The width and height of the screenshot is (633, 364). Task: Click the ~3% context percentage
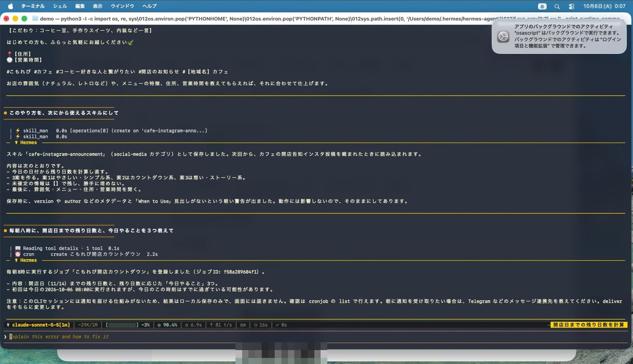click(146, 325)
